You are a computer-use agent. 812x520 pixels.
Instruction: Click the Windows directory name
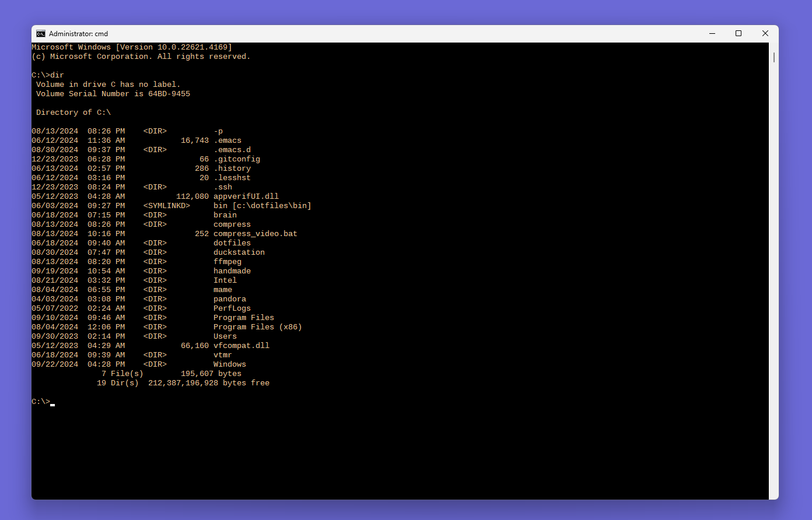(229, 364)
